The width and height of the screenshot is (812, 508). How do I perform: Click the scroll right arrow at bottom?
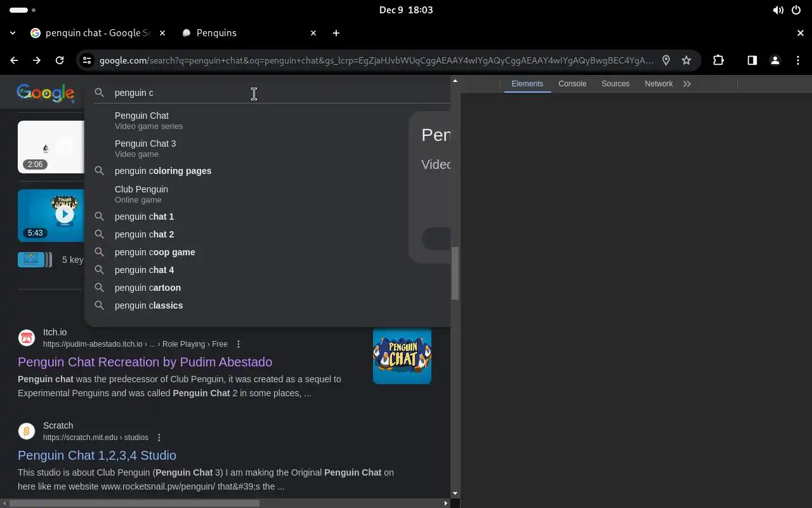point(446,503)
